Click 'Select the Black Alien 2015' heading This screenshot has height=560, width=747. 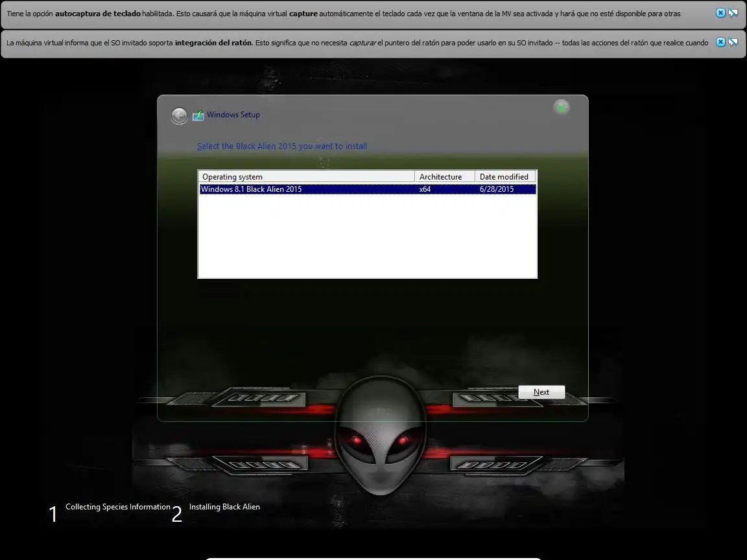(282, 146)
